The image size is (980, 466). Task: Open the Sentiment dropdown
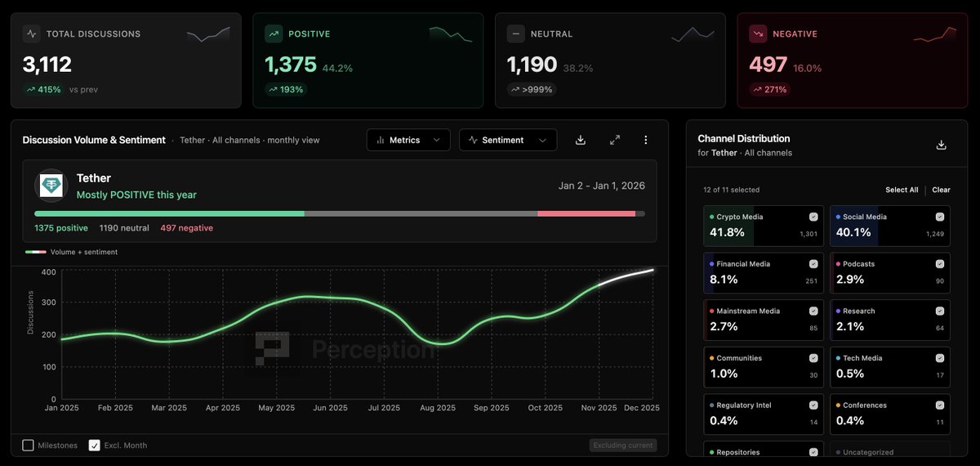(508, 140)
